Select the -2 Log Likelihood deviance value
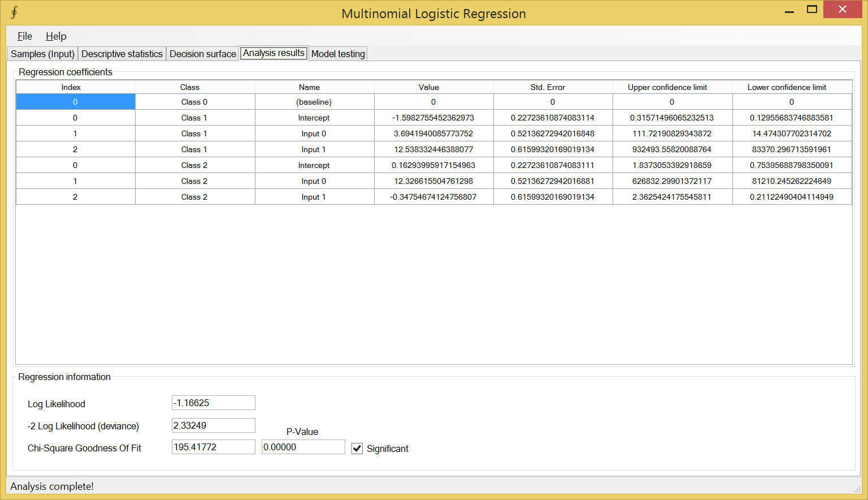Screen dimensions: 868x500 213,425
